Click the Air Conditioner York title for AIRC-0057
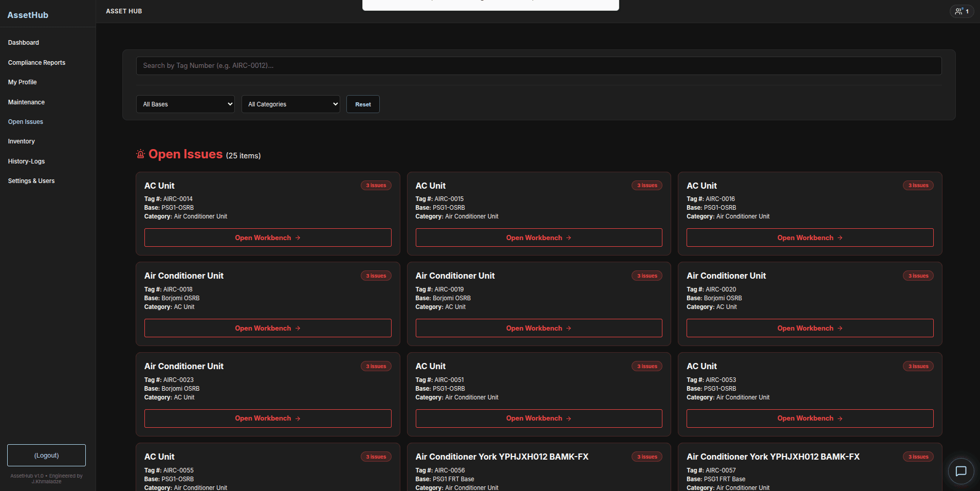Image resolution: width=980 pixels, height=491 pixels. point(773,457)
